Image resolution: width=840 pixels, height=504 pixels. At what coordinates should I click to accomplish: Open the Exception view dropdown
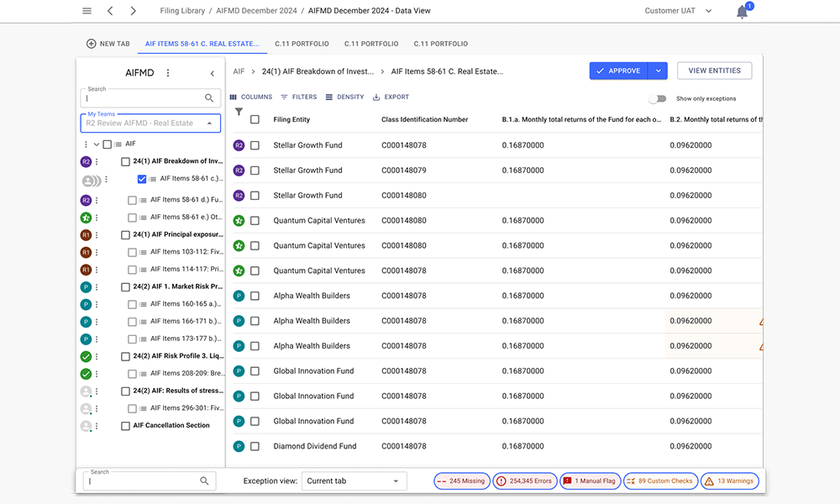(x=354, y=481)
